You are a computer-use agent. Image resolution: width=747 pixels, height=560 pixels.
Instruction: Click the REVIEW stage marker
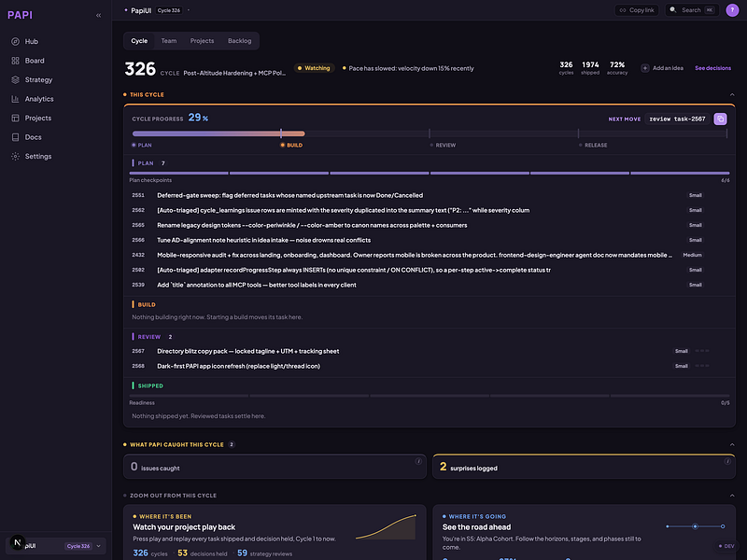tap(443, 146)
